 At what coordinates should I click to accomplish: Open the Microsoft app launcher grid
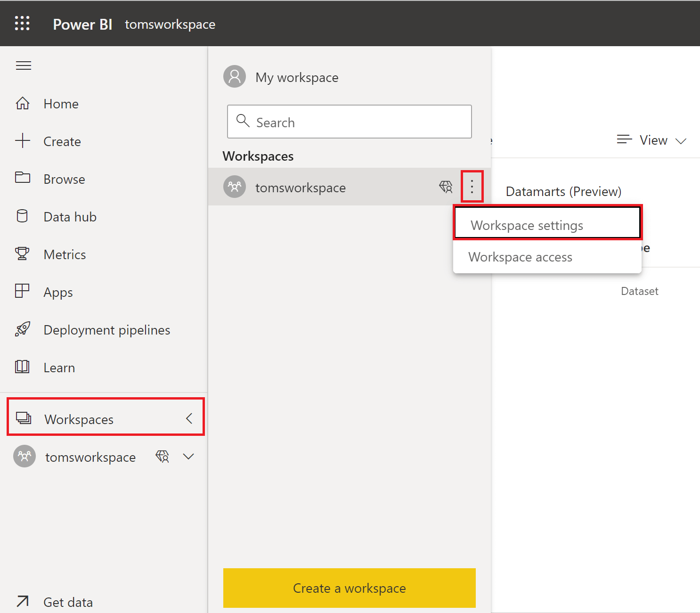pyautogui.click(x=22, y=24)
